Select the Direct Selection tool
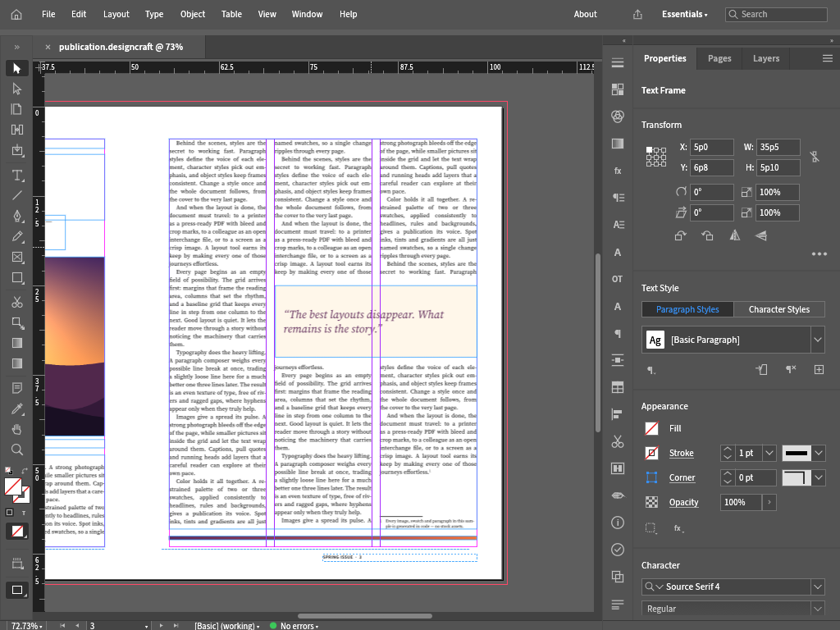The height and width of the screenshot is (630, 840). pyautogui.click(x=16, y=89)
